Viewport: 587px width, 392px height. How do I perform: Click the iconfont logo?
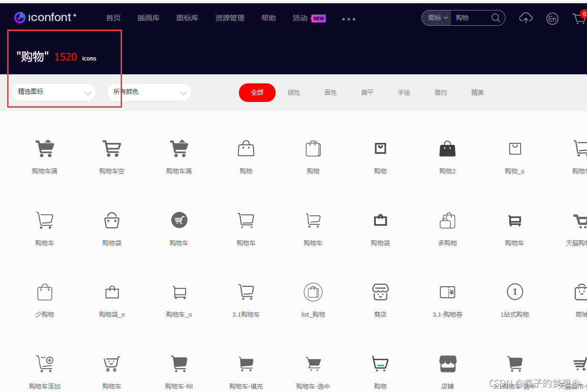(45, 18)
